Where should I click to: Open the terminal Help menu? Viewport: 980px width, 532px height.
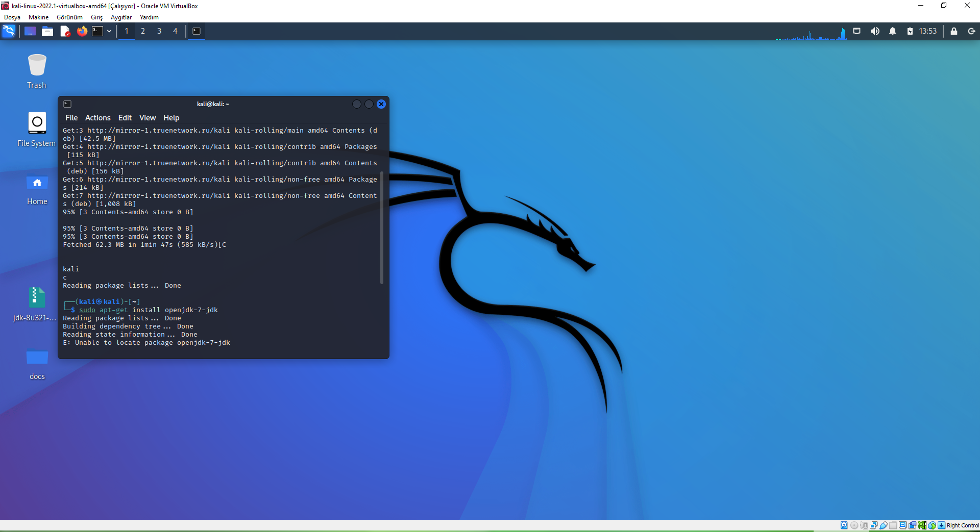click(x=171, y=118)
